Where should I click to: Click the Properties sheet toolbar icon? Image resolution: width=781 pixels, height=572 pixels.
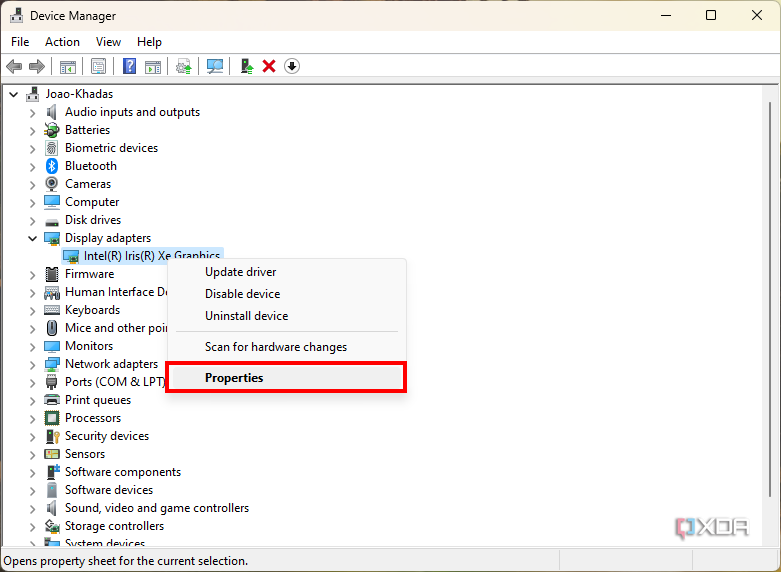coord(98,66)
